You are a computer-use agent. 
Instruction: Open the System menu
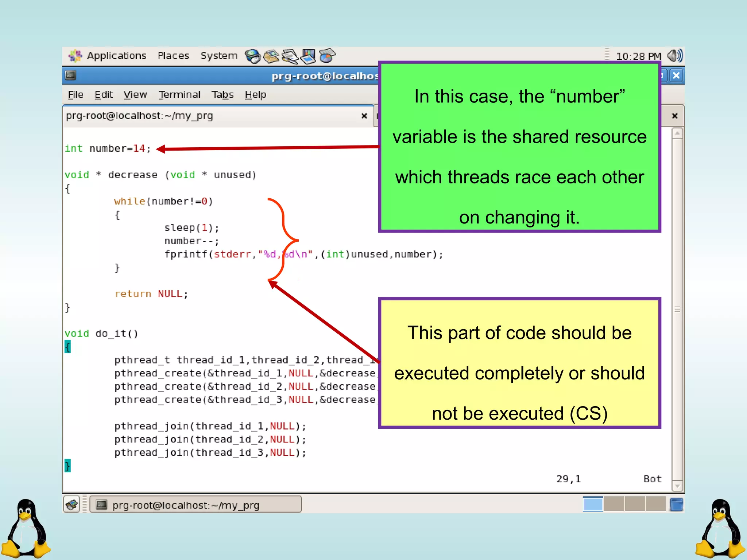(219, 56)
